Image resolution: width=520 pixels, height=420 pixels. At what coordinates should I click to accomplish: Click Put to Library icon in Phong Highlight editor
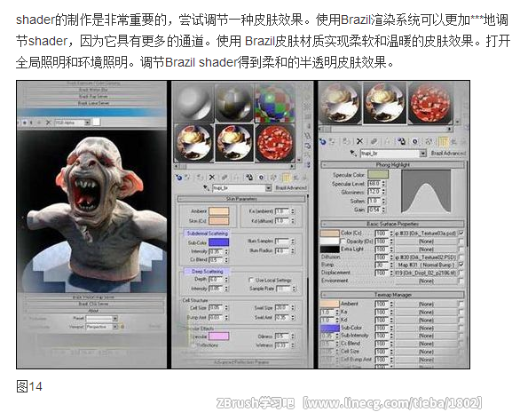coord(401,142)
